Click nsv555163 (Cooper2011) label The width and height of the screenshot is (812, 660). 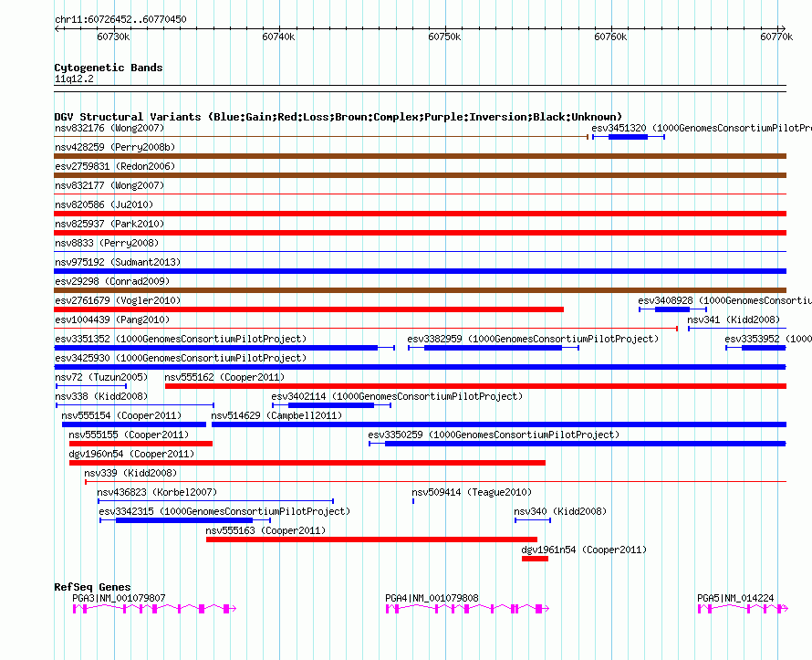point(265,530)
